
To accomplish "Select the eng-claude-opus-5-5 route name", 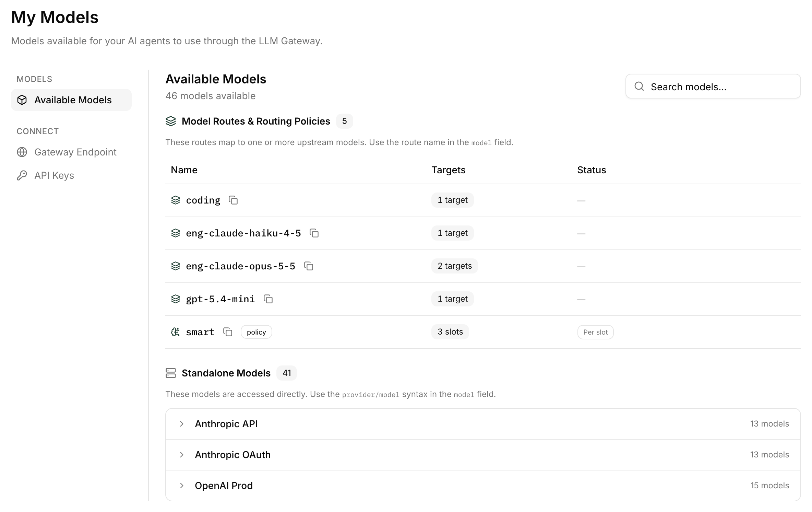I will tap(240, 266).
